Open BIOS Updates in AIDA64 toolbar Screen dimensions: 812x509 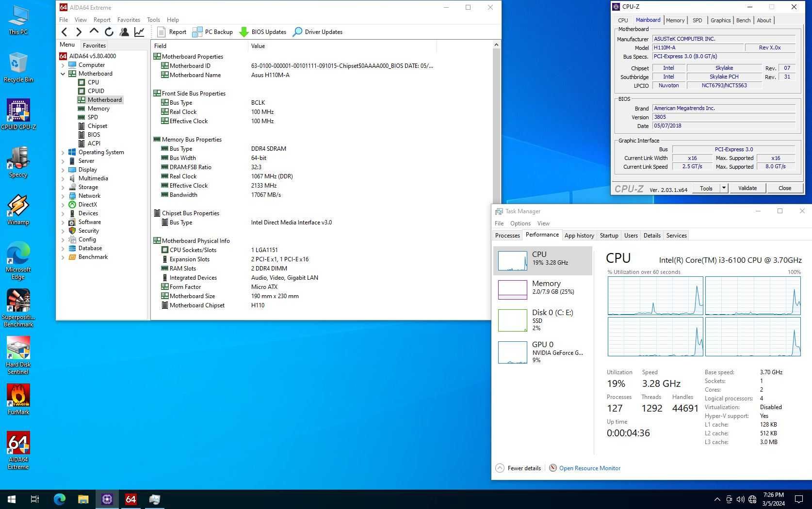[x=262, y=32]
